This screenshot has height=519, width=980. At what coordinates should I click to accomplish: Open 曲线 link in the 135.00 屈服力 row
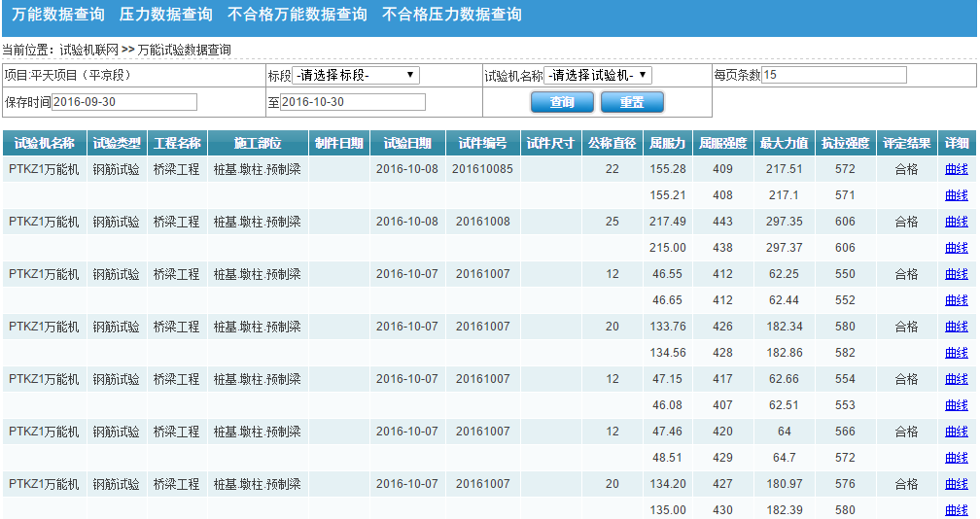957,510
